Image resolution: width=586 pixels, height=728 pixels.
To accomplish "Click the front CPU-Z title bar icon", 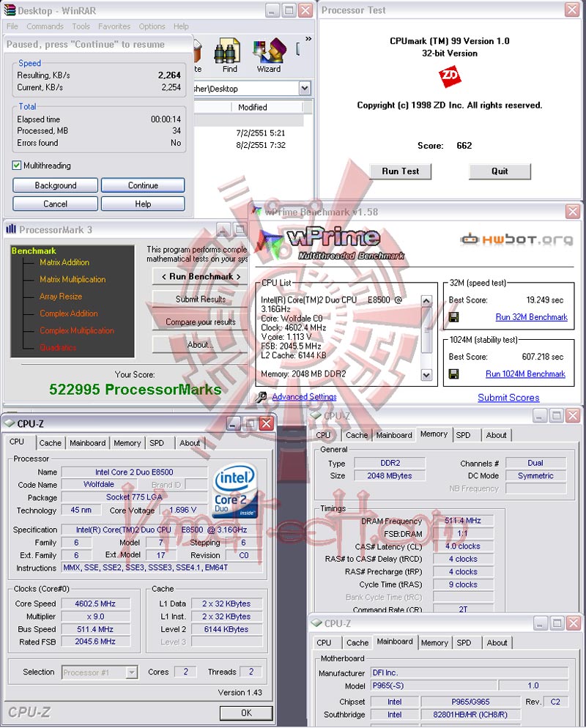I will tap(10, 423).
